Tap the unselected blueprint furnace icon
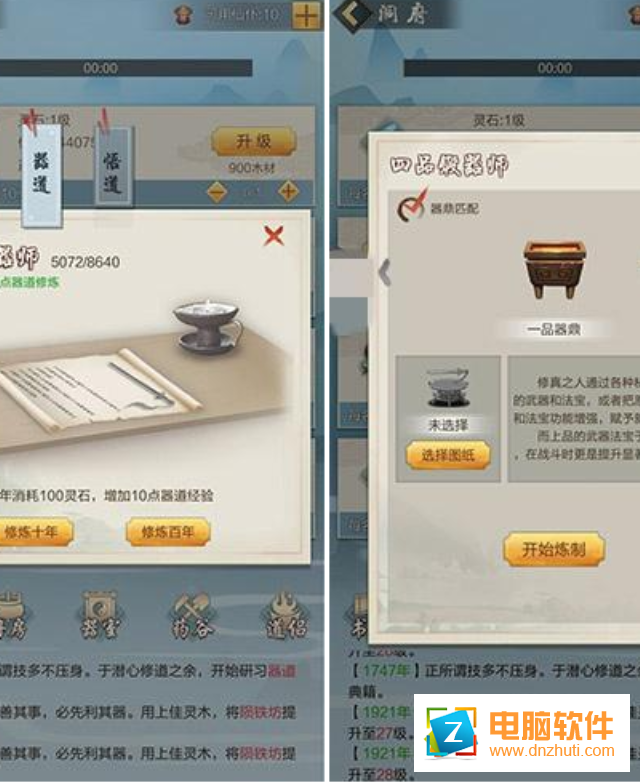Screen dimensions: 640x782 (x=447, y=388)
